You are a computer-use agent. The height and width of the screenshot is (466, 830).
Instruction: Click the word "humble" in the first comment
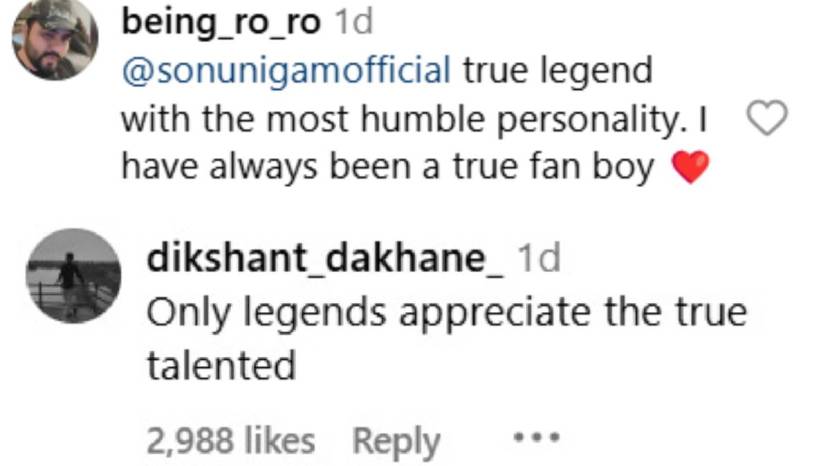click(x=423, y=118)
